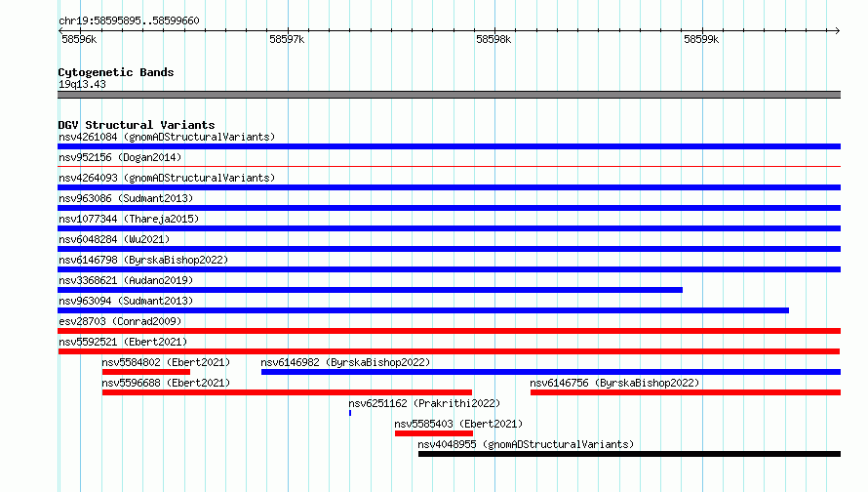Screen dimensions: 868x492
Task: Click the nsv6146798 (ByrskaBishop2022) label
Action: coord(143,260)
